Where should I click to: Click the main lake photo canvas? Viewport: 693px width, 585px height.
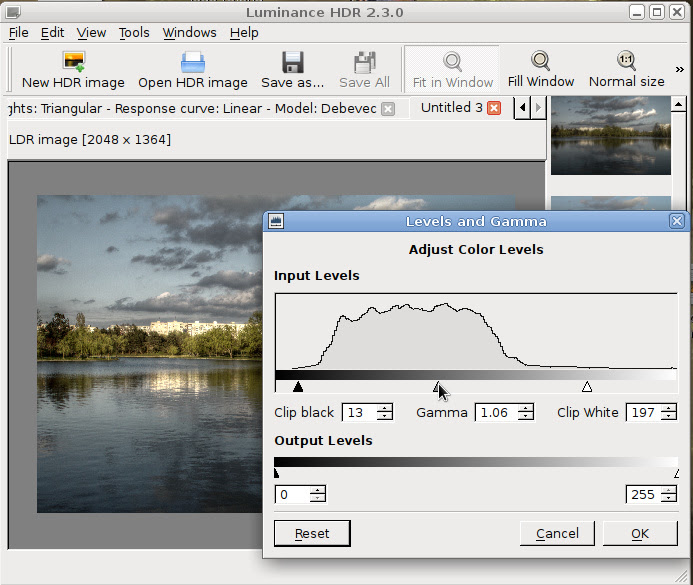point(150,353)
